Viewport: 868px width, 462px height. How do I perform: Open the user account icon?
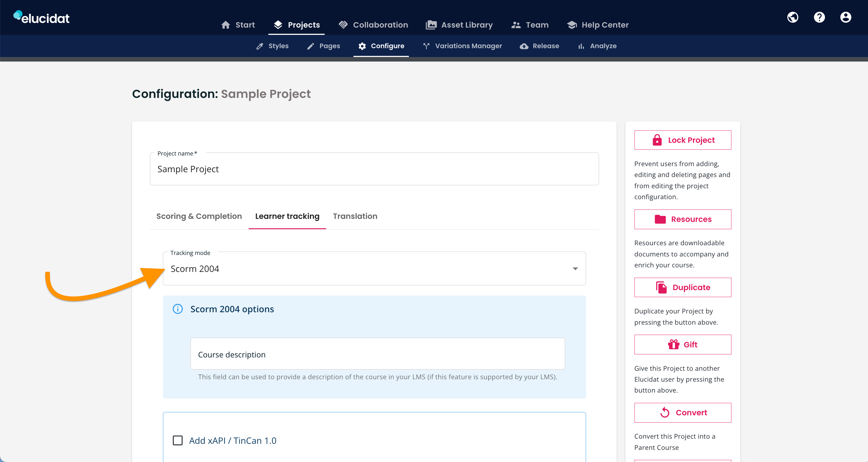pos(845,17)
